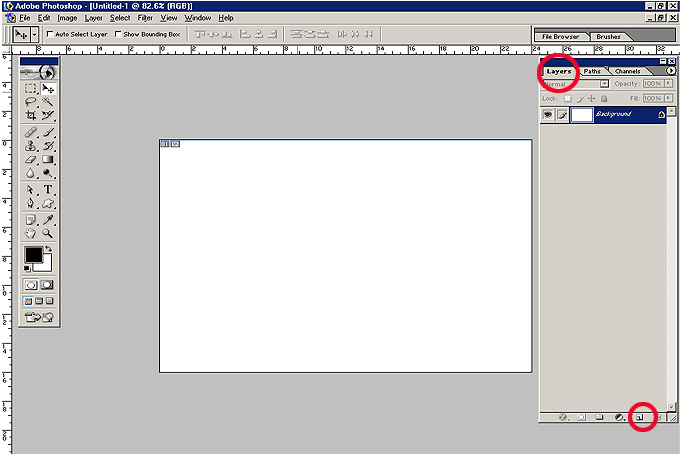The image size is (680, 454).
Task: Switch to the Channels tab
Action: (628, 71)
